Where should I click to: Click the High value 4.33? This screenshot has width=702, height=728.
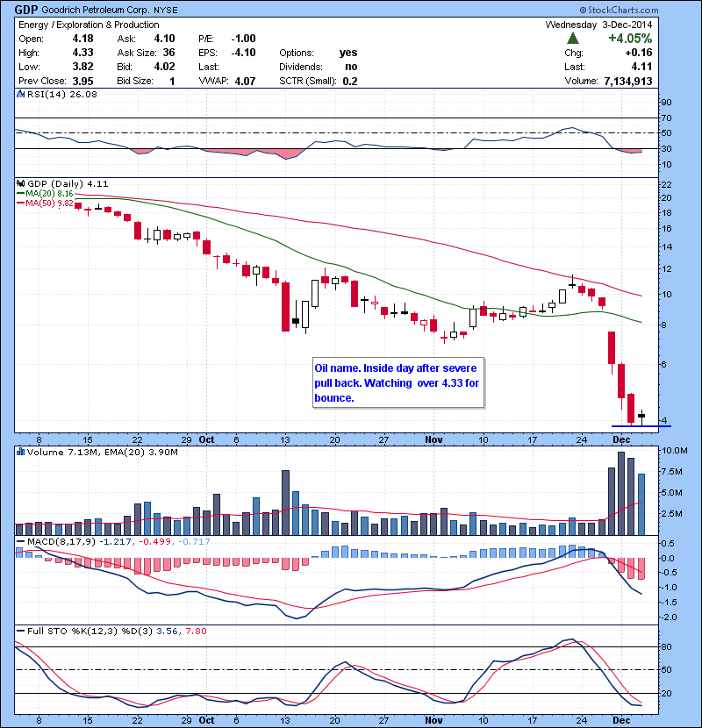(83, 53)
